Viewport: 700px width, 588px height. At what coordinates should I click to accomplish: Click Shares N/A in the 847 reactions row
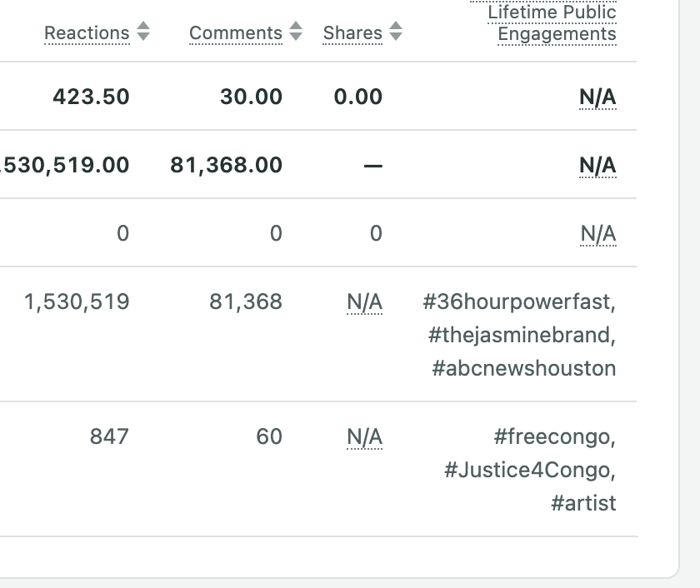point(364,436)
